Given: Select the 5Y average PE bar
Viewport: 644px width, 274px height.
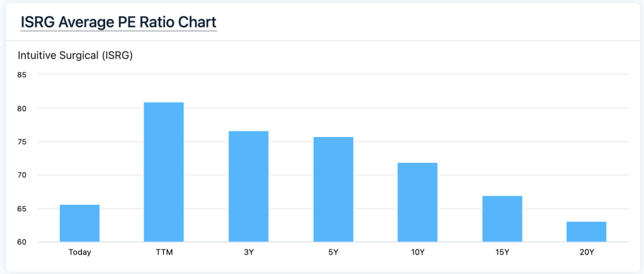Looking at the screenshot, I should tap(333, 189).
